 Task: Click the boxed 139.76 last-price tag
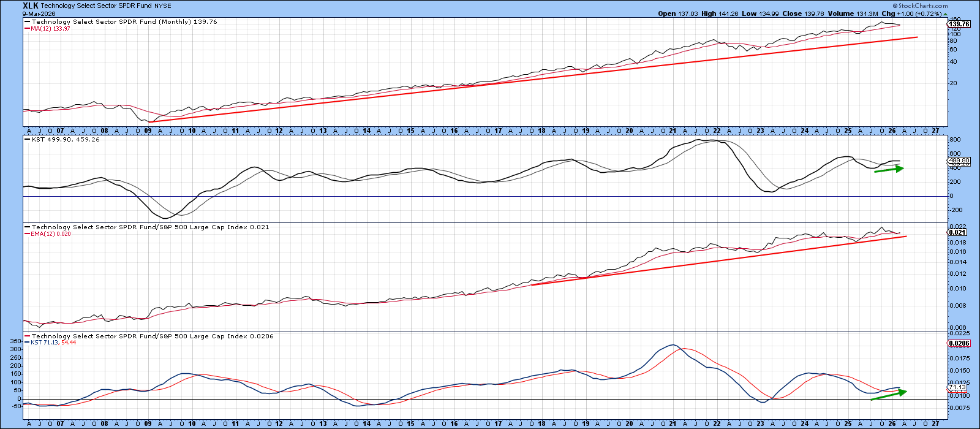click(x=959, y=25)
